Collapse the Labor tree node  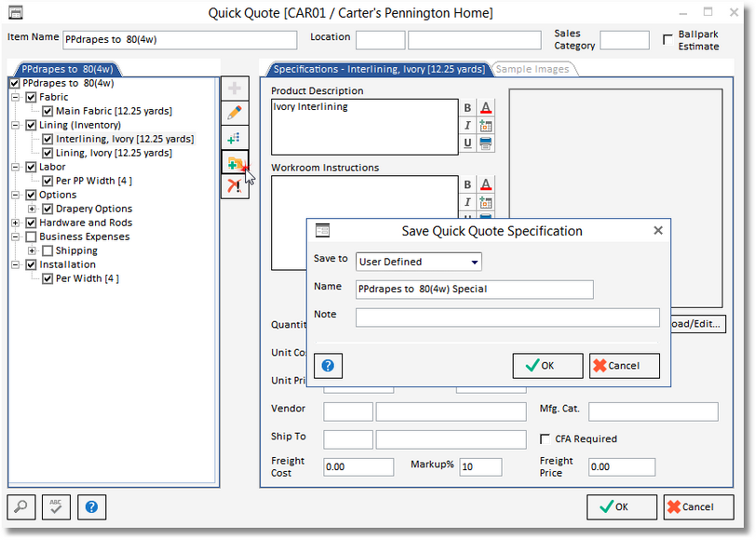16,168
